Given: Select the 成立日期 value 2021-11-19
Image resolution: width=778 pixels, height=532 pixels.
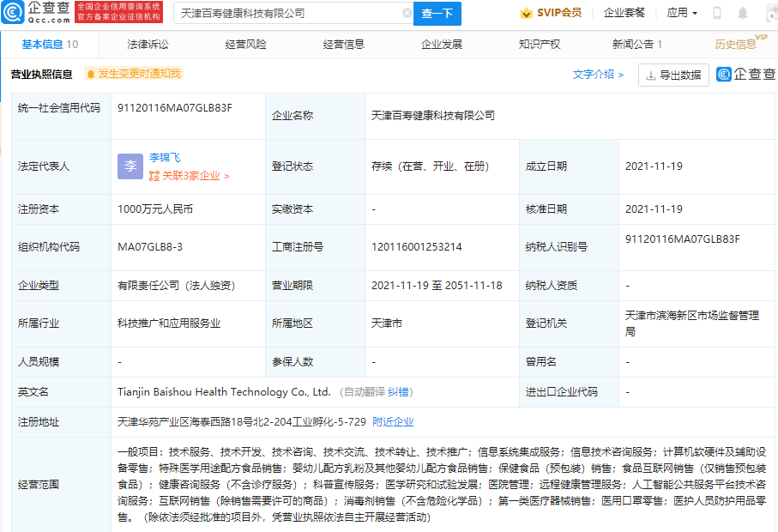Looking at the screenshot, I should pos(654,166).
